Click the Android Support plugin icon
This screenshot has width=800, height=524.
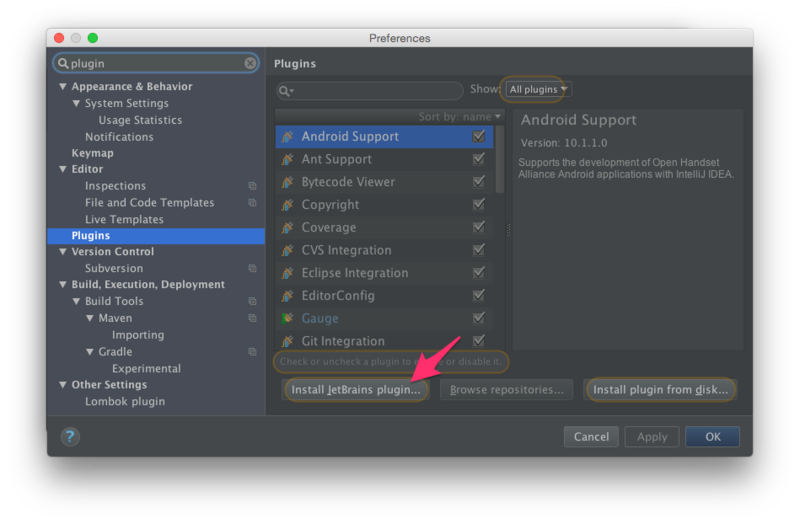287,136
